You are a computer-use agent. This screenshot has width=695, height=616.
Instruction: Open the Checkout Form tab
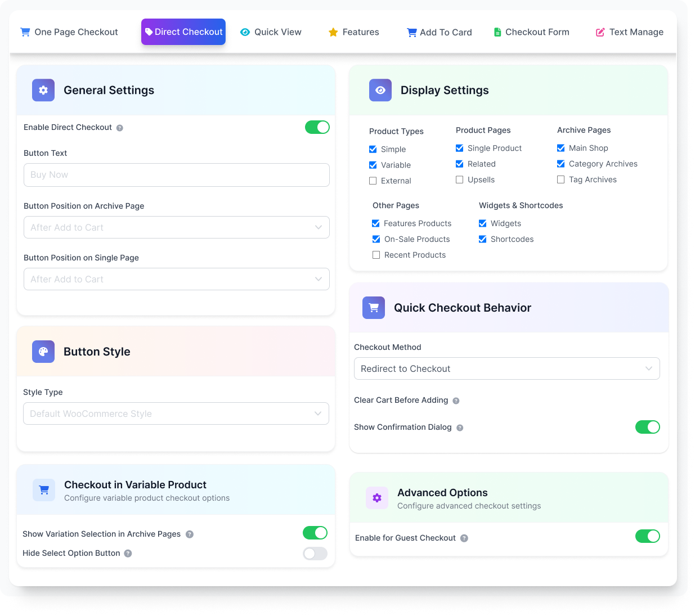click(531, 32)
